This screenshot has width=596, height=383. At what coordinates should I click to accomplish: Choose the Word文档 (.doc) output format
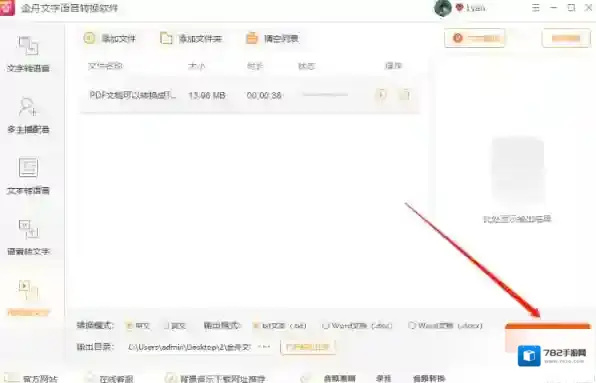click(x=357, y=326)
